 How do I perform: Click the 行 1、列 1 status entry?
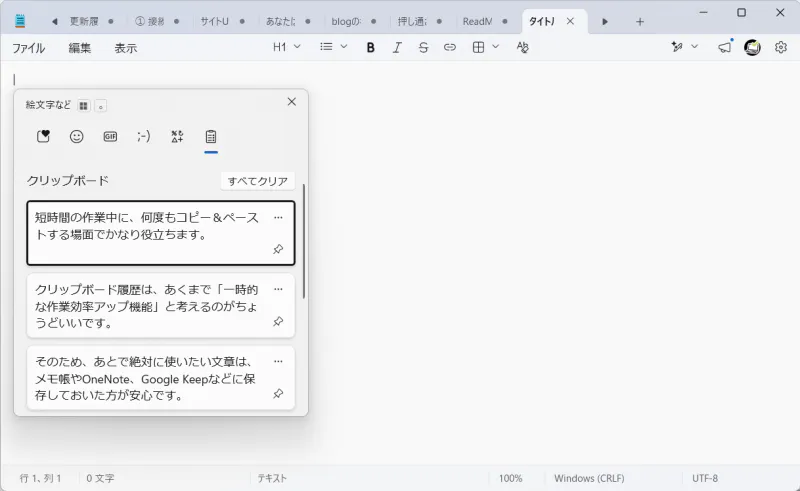(x=40, y=478)
